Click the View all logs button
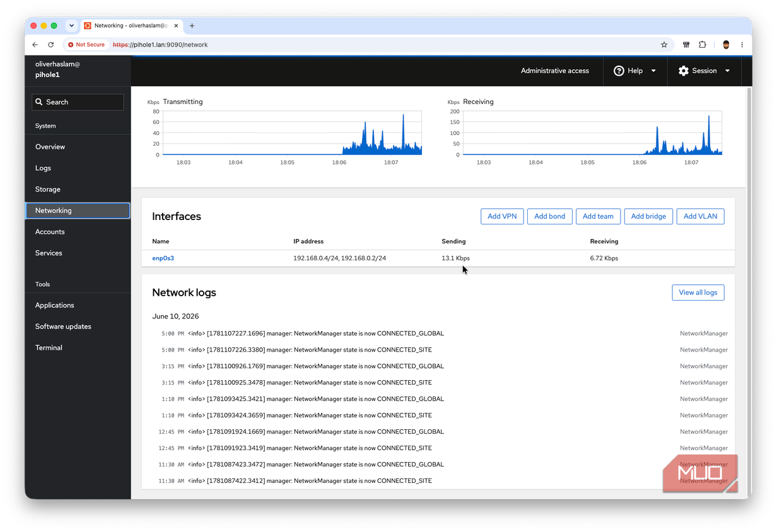The height and width of the screenshot is (532, 777). pos(698,292)
